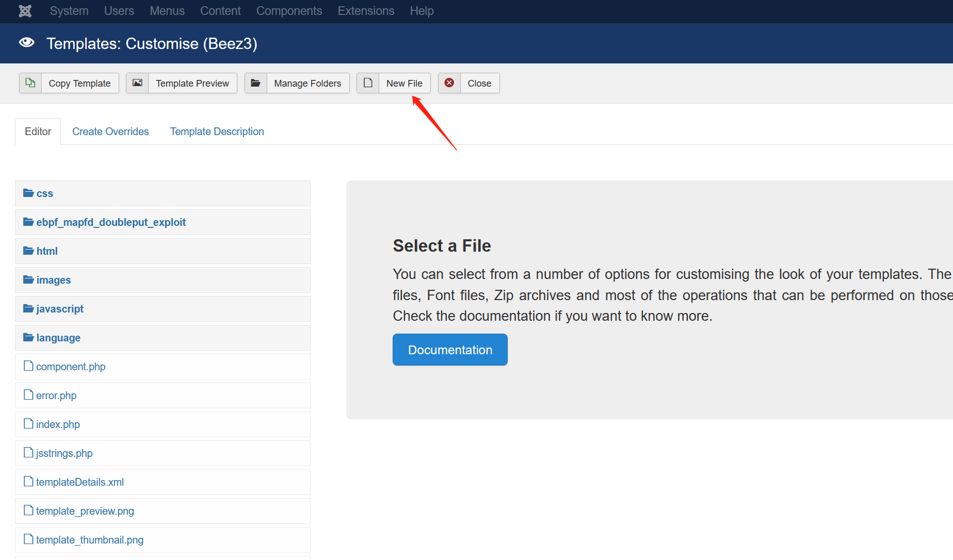The image size is (953, 560).
Task: Click the images folder icon
Action: tap(28, 279)
